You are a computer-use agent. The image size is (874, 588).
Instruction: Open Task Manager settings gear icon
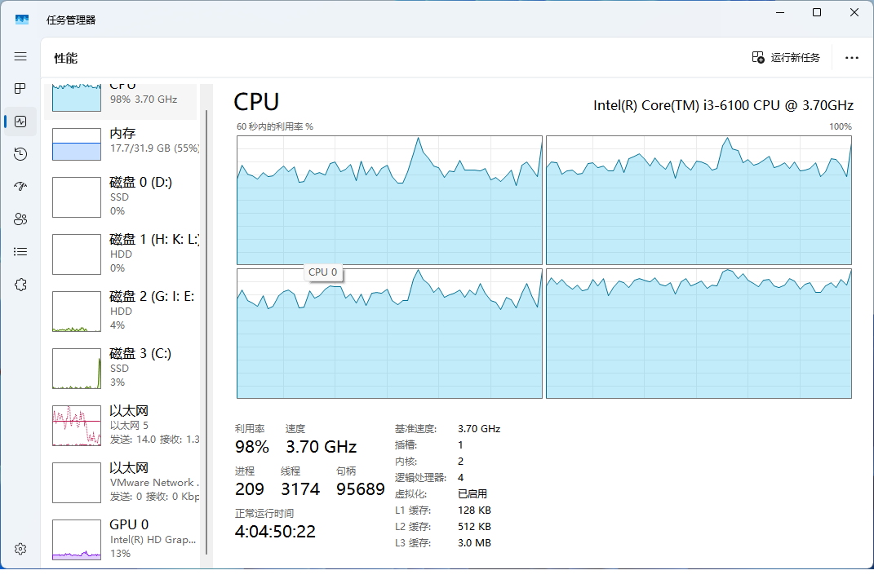[21, 549]
